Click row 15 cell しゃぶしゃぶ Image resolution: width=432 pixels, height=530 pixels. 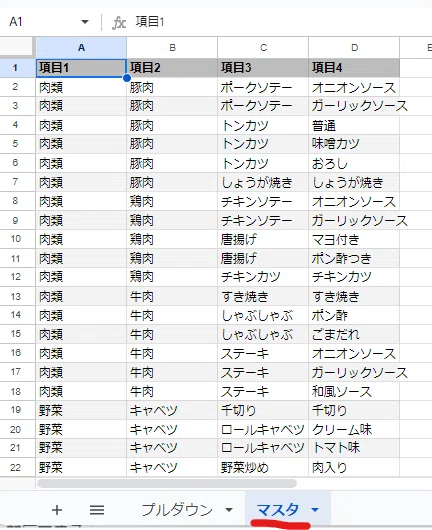263,334
